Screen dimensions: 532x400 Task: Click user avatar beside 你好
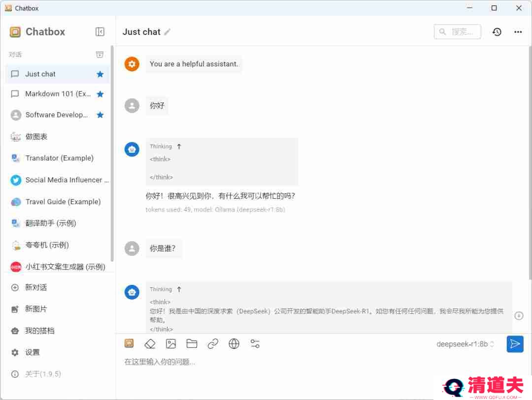coord(132,105)
